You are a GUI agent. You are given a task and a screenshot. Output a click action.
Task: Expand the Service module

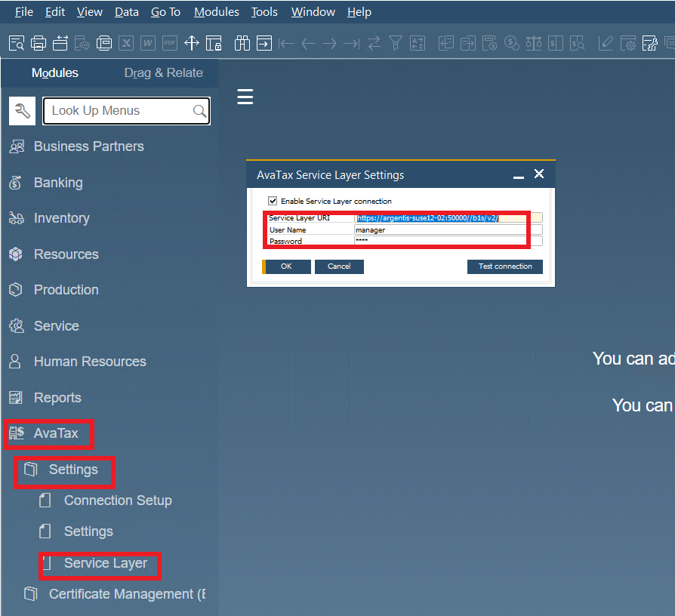click(57, 326)
